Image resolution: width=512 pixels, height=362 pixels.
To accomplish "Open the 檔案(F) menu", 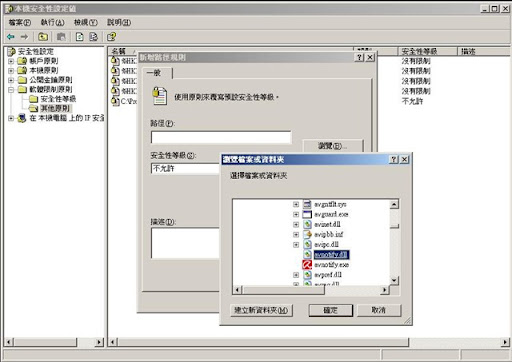I will [x=19, y=22].
